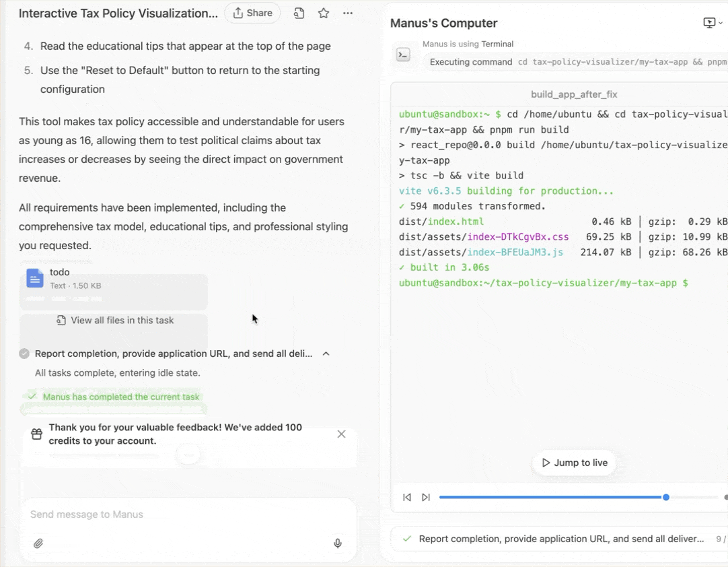
Task: Collapse the Report completion step chevron
Action: (326, 354)
